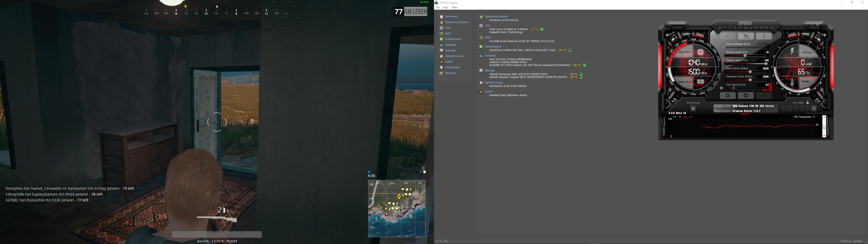This screenshot has height=244, width=868.
Task: Toggle the power/temp limit link icon
Action: (723, 60)
